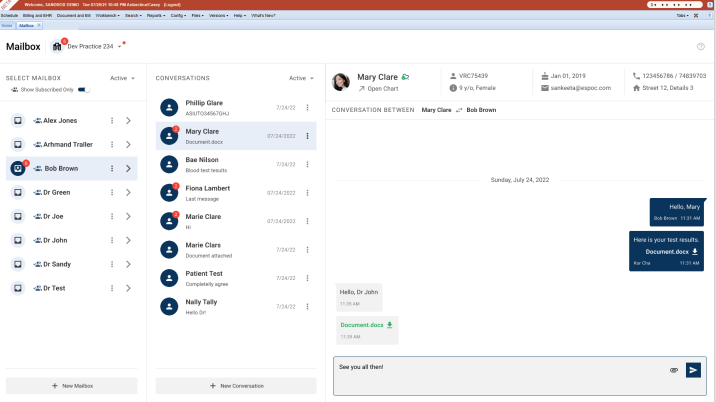Open the three-dot menu for Bob Brown mailbox
This screenshot has height=402, width=716.
[x=112, y=169]
